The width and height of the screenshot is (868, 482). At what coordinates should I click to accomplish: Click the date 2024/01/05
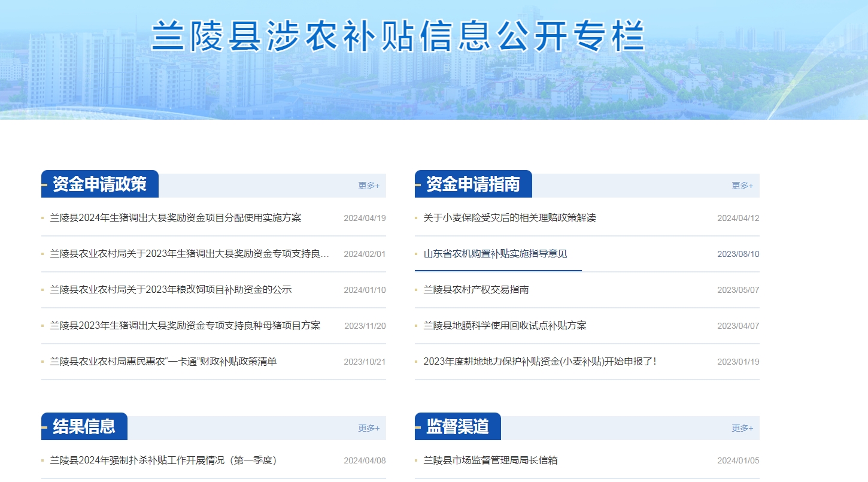coord(738,461)
